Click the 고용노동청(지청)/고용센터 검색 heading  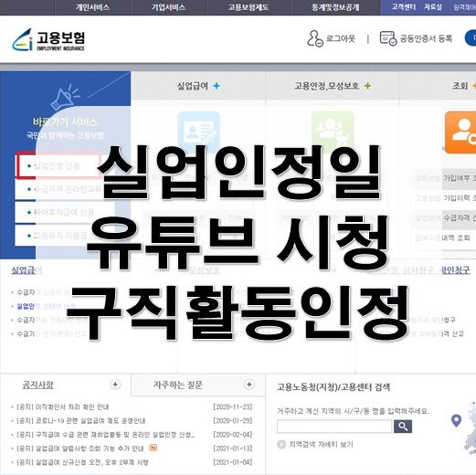click(333, 387)
